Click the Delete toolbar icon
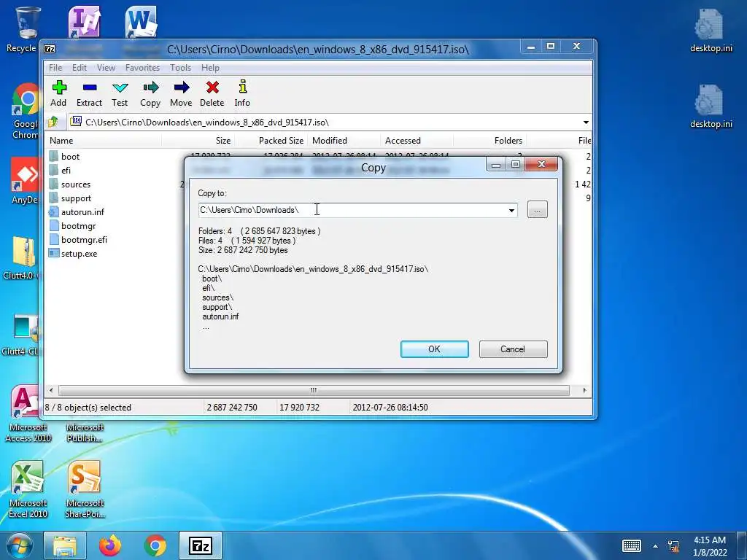The width and height of the screenshot is (747, 560). tap(212, 87)
